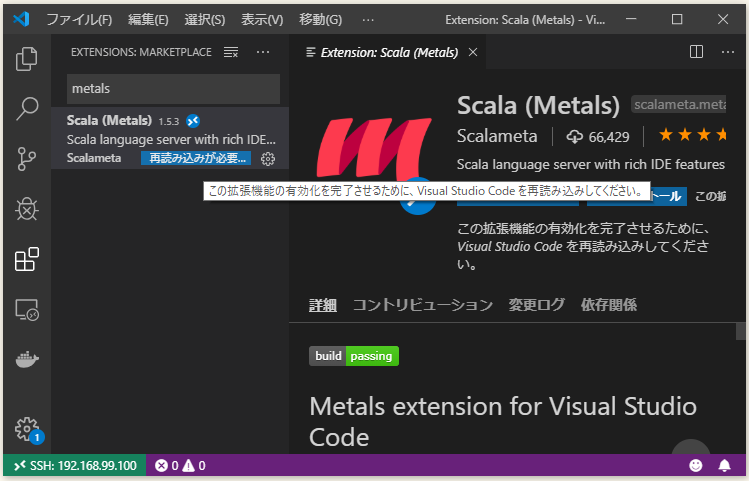
Task: Open notifications bell in status bar
Action: [724, 465]
